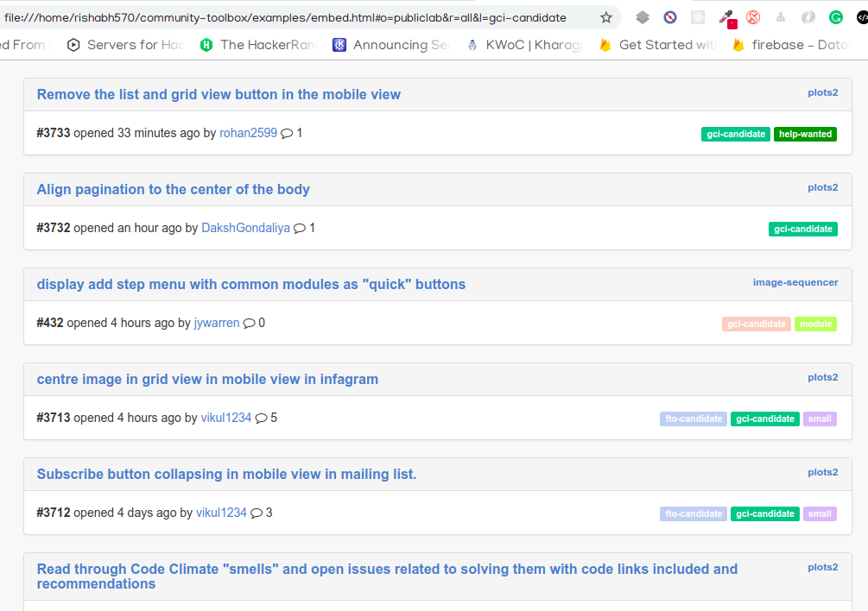
Task: Click the green gci-candidate label on issue #3732
Action: [x=802, y=229]
